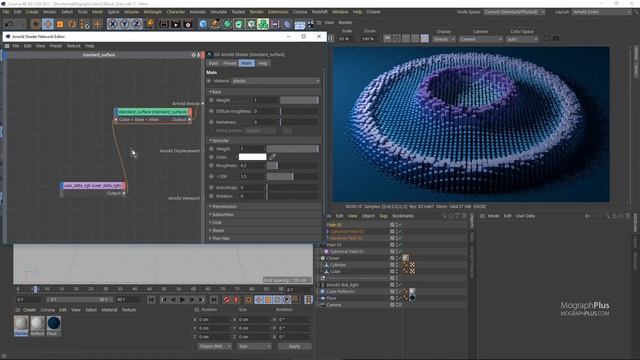This screenshot has height=360, width=640.
Task: Click the Render View clapperboard icon
Action: coord(164,24)
